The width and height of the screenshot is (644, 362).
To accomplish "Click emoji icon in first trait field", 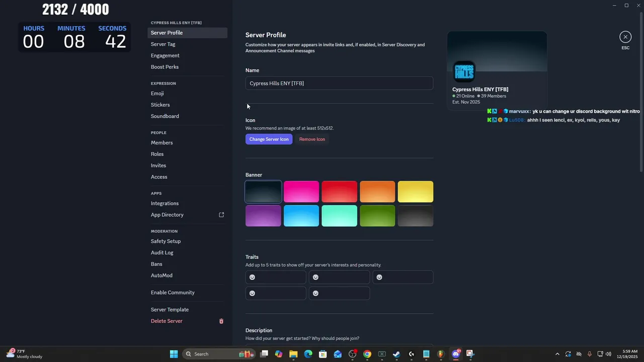I will click(x=253, y=277).
